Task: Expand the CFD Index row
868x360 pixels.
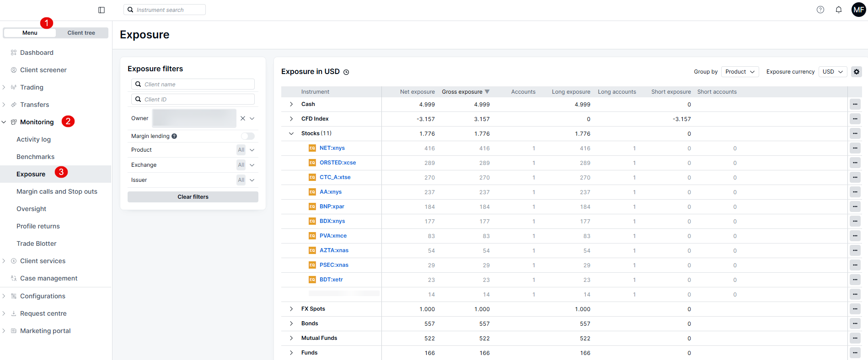Action: pos(291,119)
